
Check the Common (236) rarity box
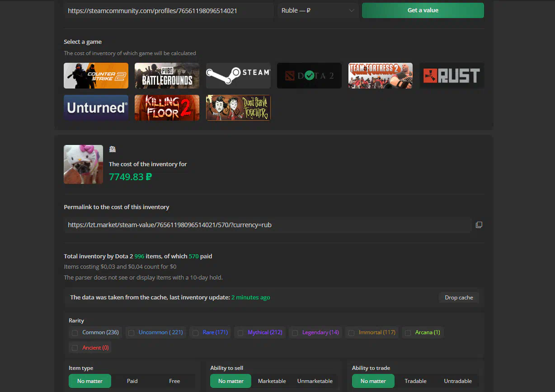tap(75, 333)
